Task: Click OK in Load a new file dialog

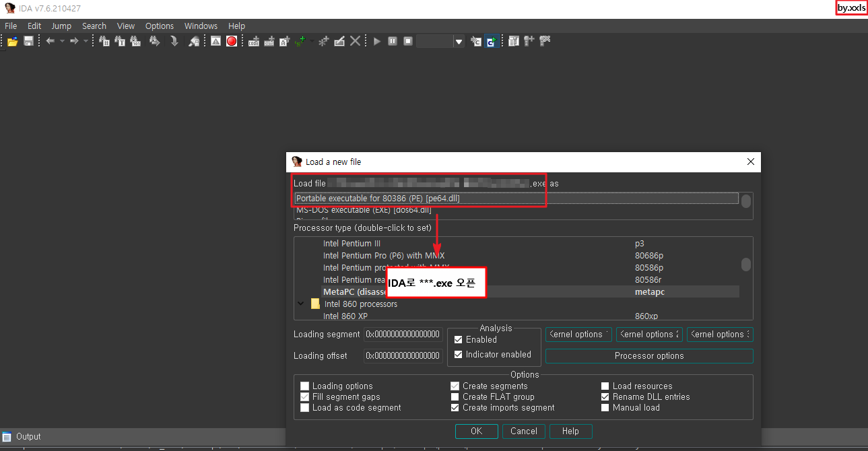Action: (477, 431)
